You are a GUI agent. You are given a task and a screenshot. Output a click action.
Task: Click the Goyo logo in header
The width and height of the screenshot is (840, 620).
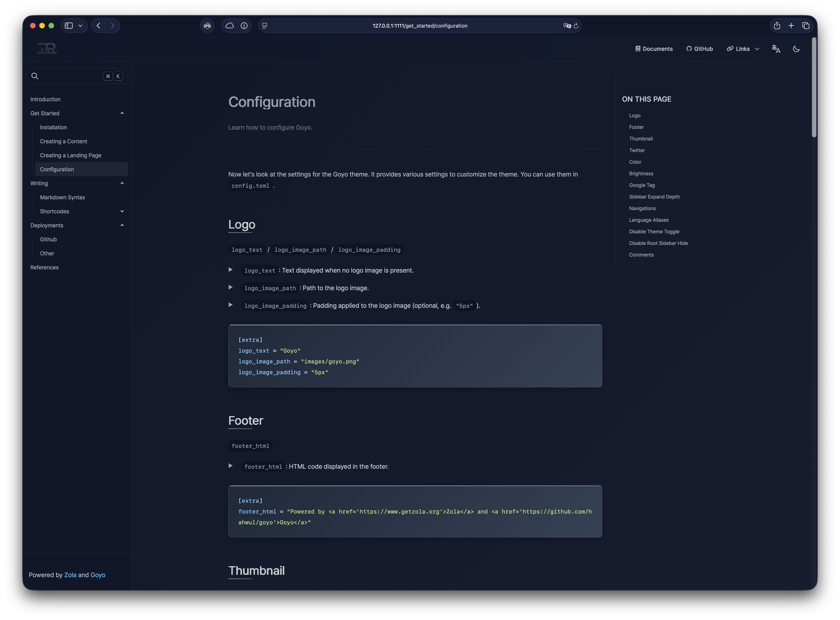point(47,48)
